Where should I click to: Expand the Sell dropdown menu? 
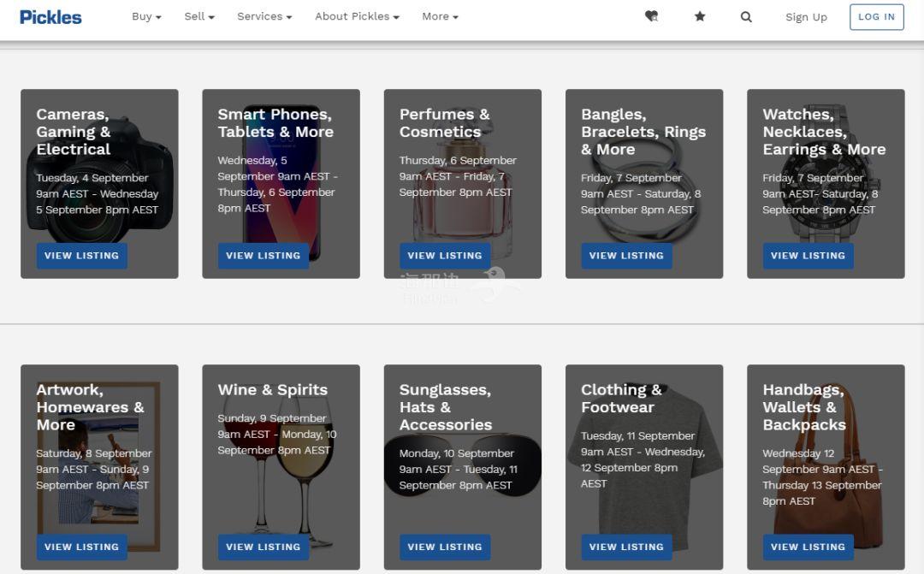(199, 16)
